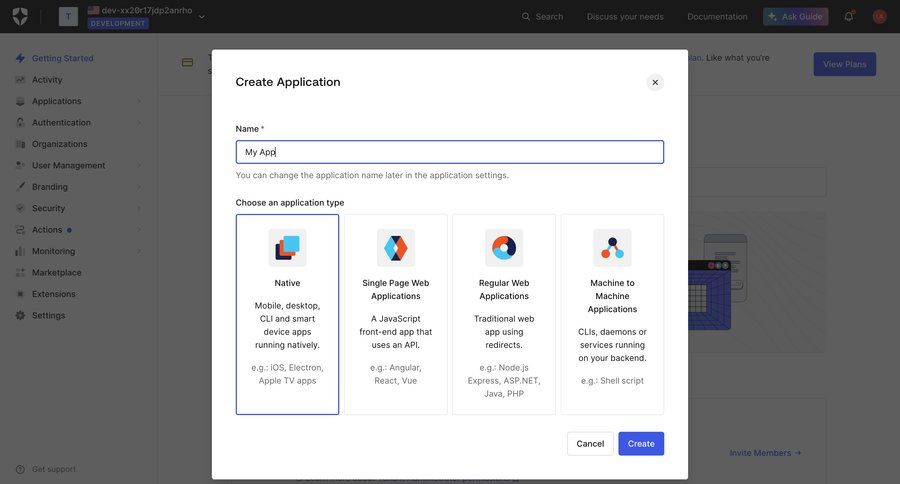This screenshot has width=900, height=484.
Task: Close the Create Application dialog
Action: pos(655,82)
